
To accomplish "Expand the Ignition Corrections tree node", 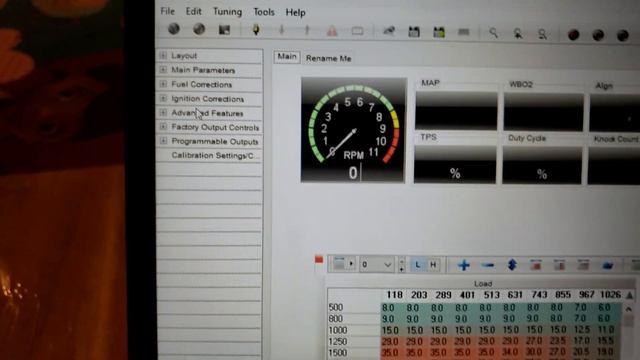I will 163,98.
